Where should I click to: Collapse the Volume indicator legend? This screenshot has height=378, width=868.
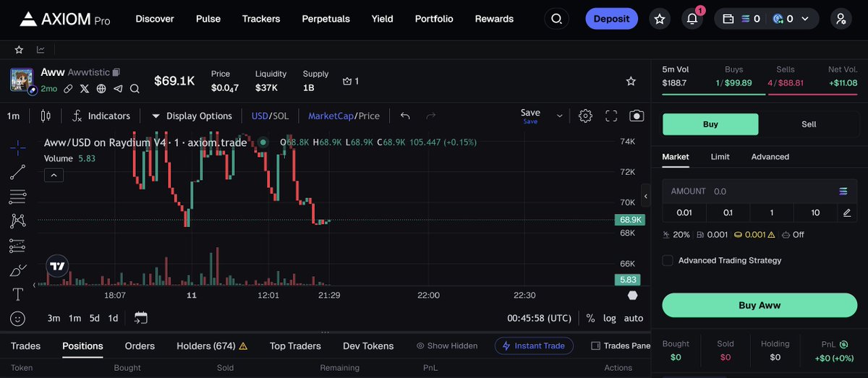(x=54, y=175)
